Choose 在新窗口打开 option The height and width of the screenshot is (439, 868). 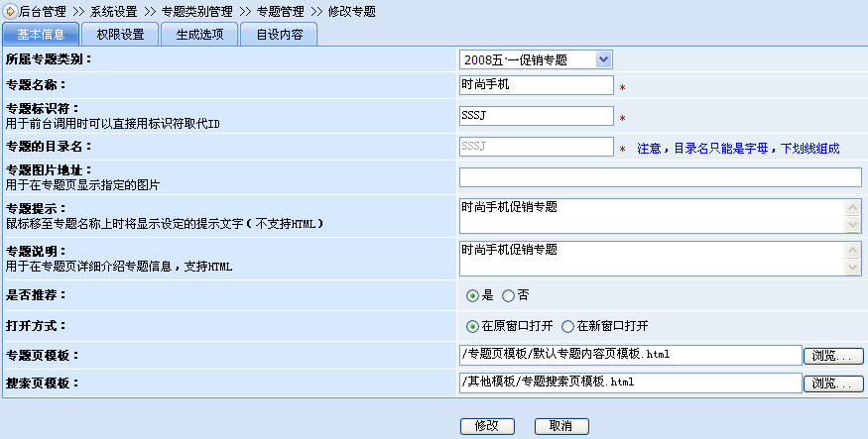tap(568, 325)
